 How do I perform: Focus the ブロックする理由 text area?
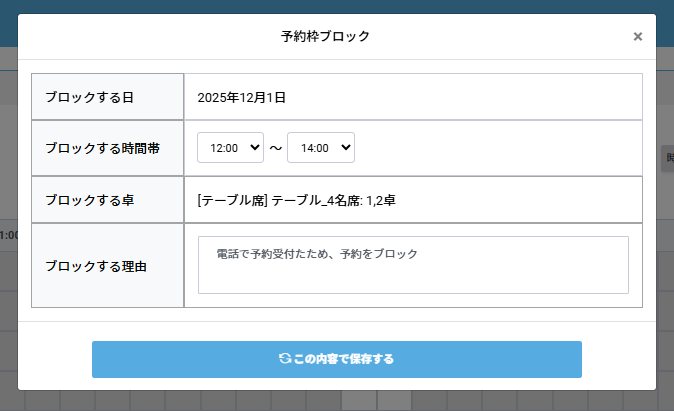(413, 265)
